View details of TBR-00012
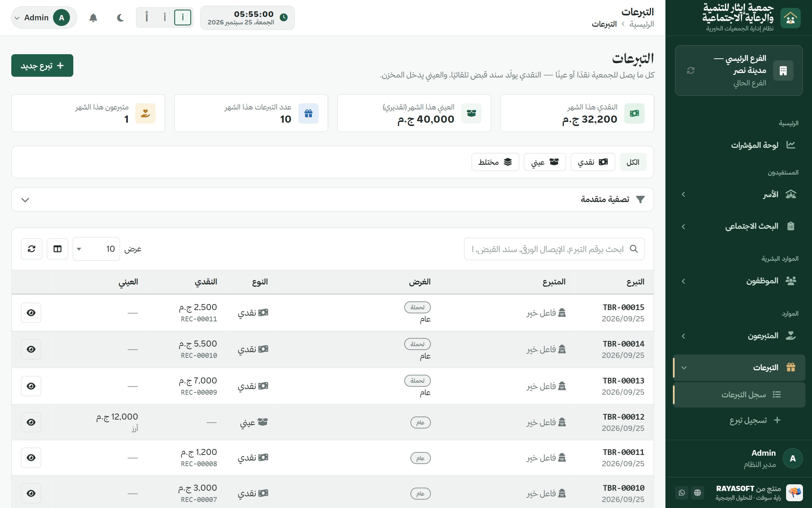Screen dimensions: 812x508 click(31, 422)
